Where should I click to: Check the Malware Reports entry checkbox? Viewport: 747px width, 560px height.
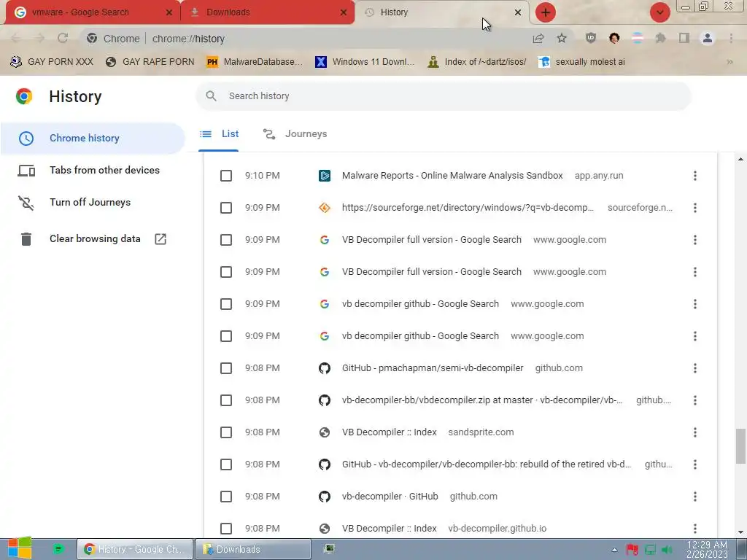pyautogui.click(x=226, y=176)
